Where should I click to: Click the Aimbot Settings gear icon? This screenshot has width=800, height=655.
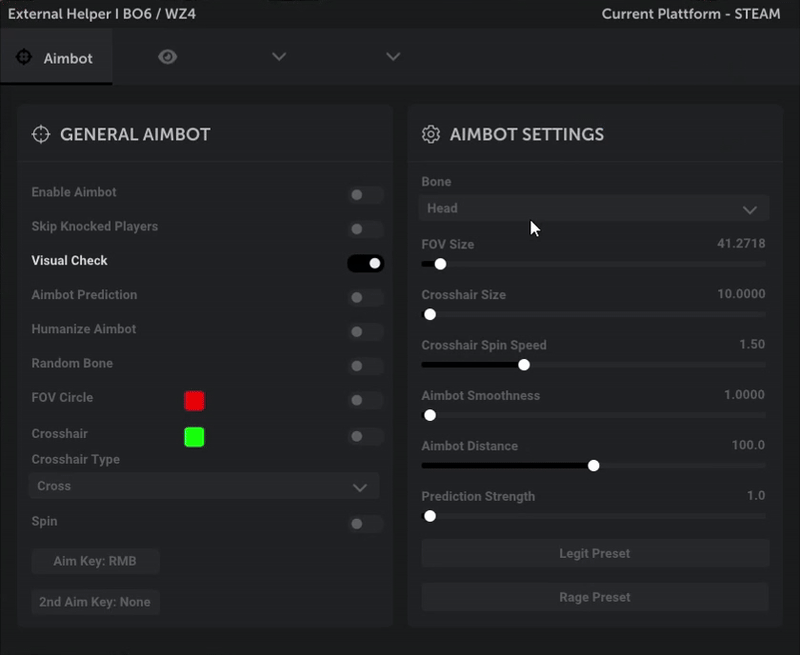[x=431, y=135]
